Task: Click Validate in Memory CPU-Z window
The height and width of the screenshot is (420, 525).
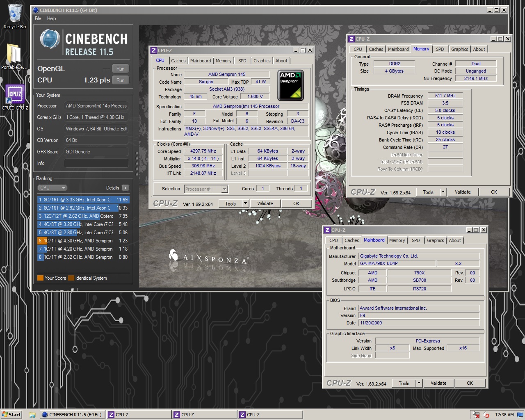Action: [x=463, y=192]
